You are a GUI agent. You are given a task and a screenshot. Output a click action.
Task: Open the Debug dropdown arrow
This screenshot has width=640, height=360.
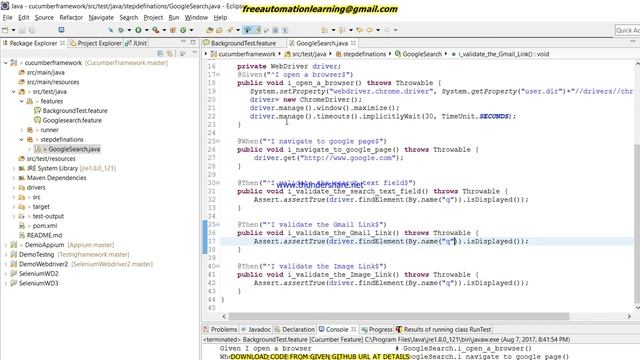129,30
